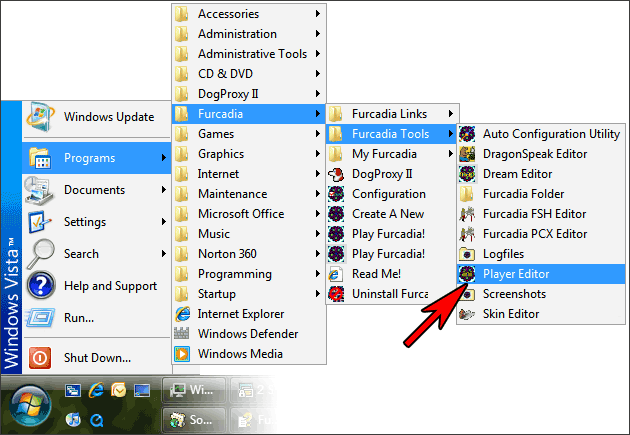The width and height of the screenshot is (630, 435).
Task: Open the Startup program folder
Action: (x=249, y=294)
